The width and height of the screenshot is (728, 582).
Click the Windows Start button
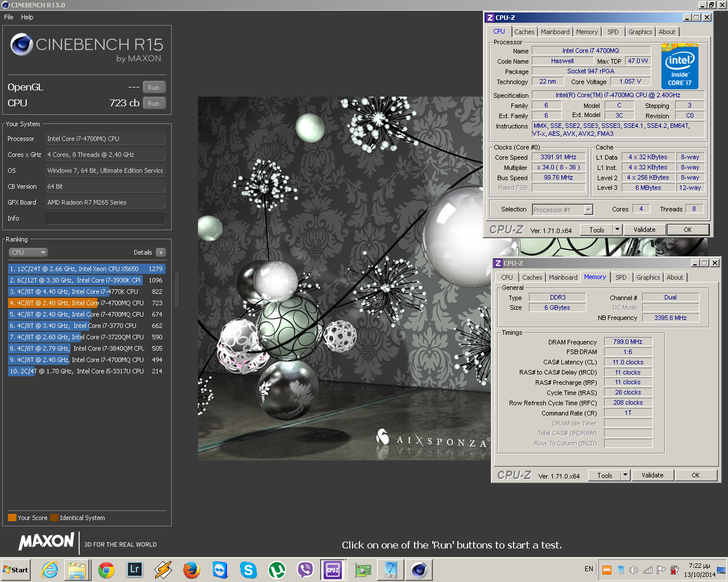pyautogui.click(x=16, y=569)
